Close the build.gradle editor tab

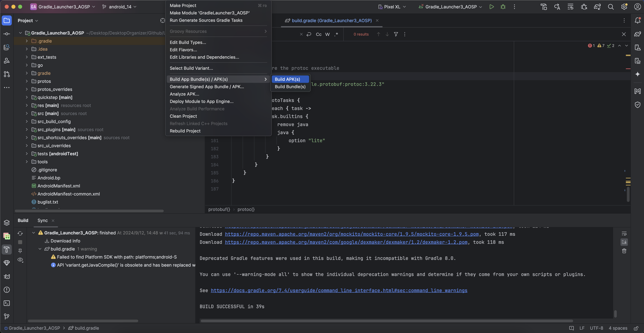pos(377,20)
